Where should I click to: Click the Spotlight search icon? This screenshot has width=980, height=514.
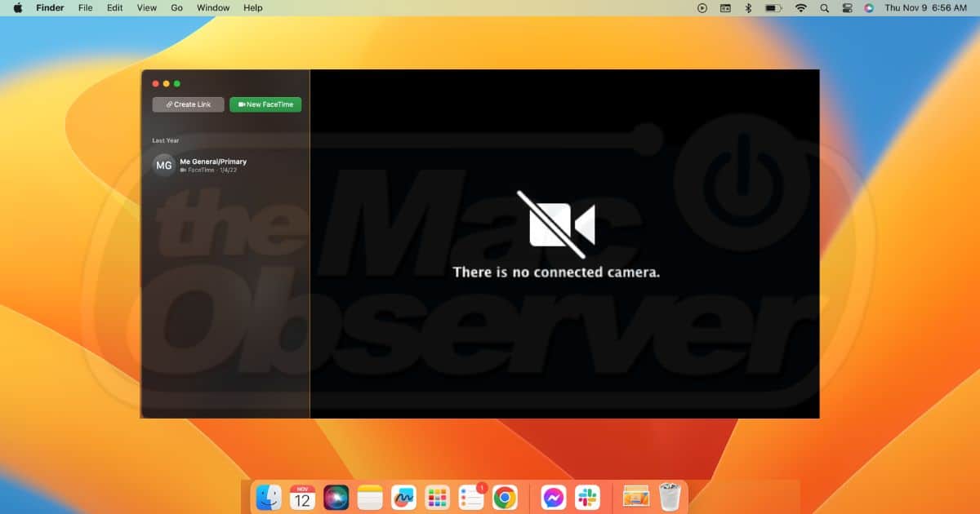[823, 7]
